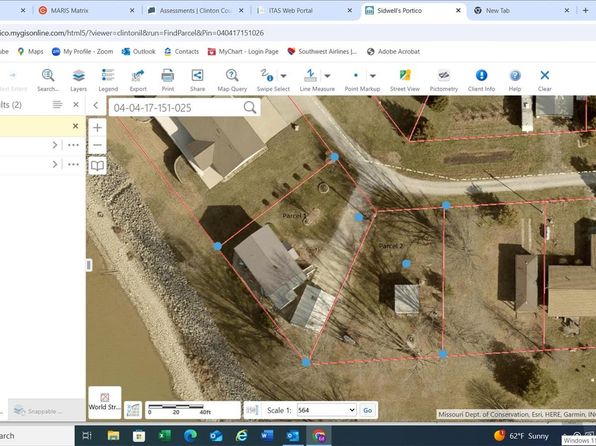Open the Search tool in toolbar

tap(48, 80)
